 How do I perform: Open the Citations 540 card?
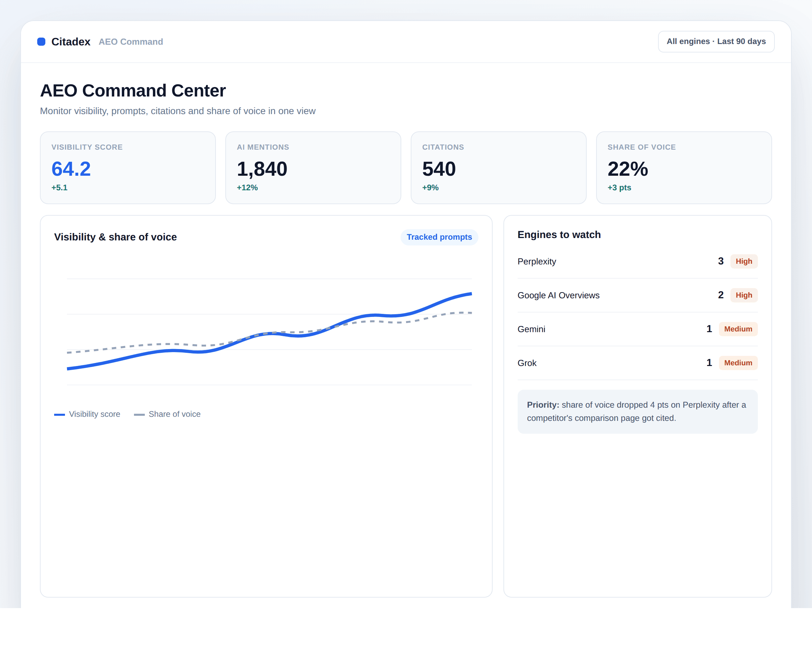pos(498,168)
